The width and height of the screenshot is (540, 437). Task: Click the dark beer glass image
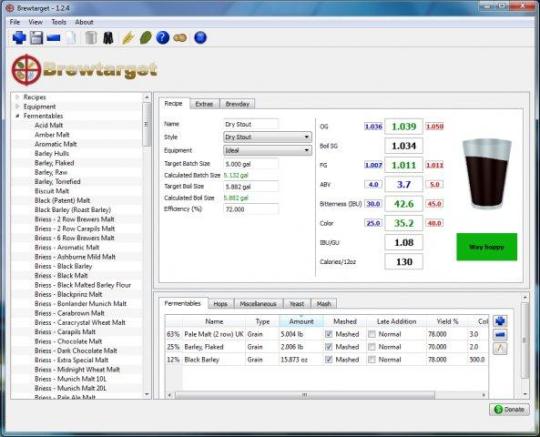487,174
